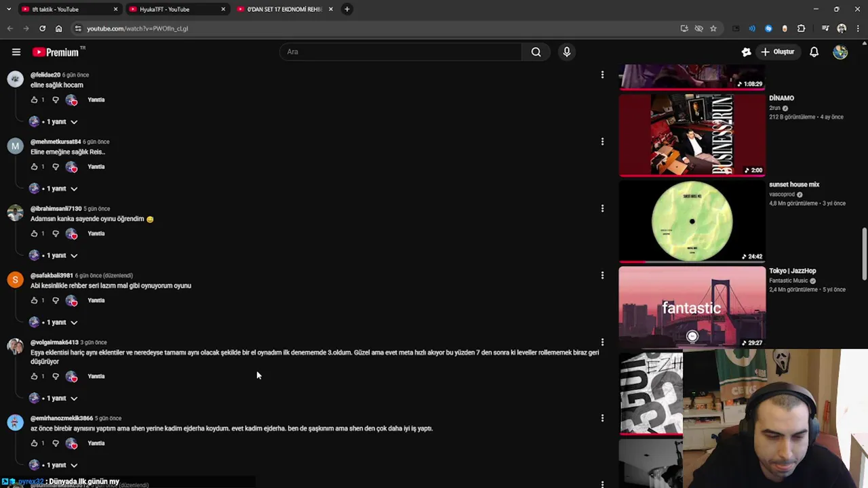Open the YouTube hamburger guide menu
This screenshot has height=488, width=868.
click(x=16, y=52)
